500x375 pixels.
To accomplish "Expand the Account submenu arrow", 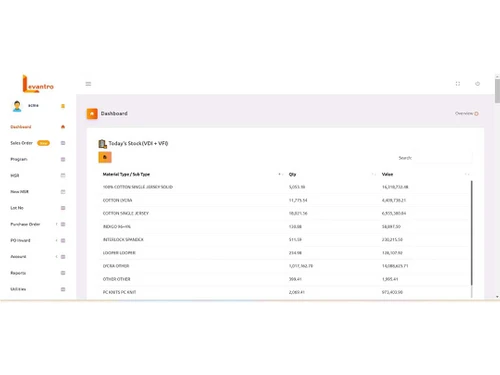I will pyautogui.click(x=56, y=257).
